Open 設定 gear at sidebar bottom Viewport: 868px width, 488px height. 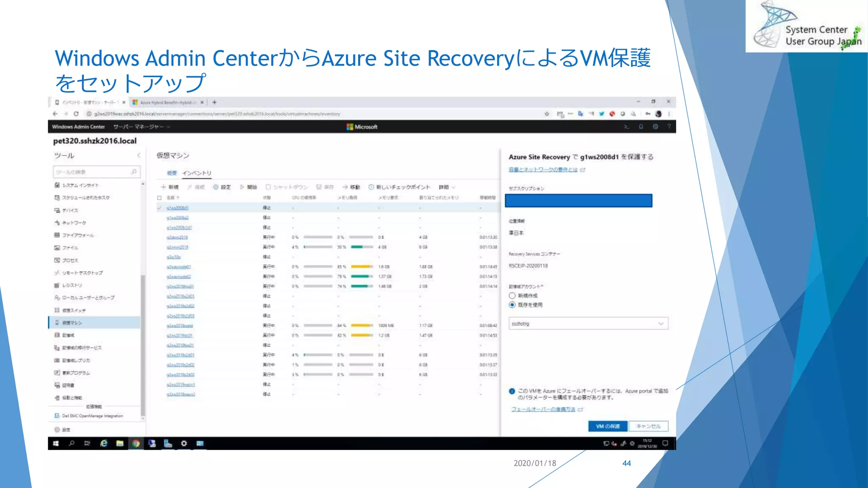tap(57, 430)
